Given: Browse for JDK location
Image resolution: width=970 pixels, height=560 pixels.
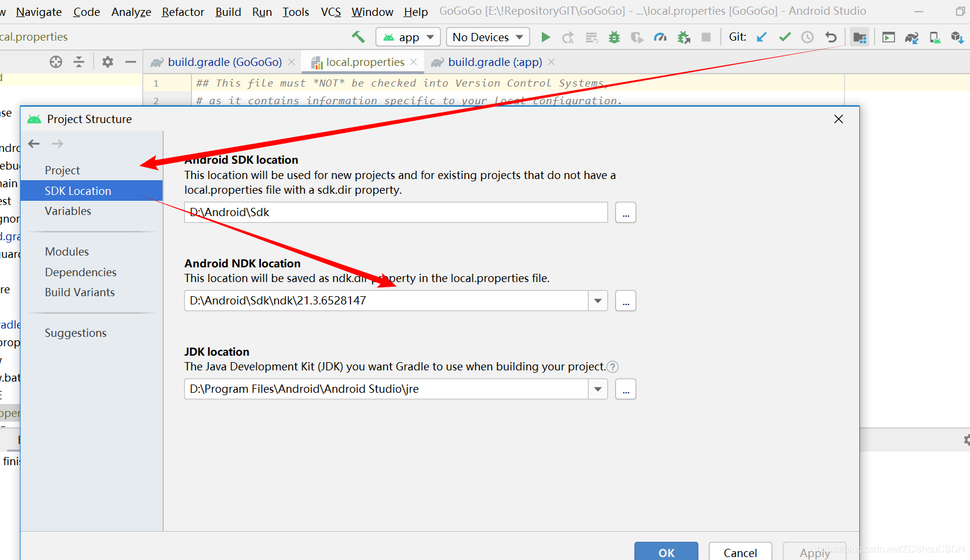Looking at the screenshot, I should 625,389.
